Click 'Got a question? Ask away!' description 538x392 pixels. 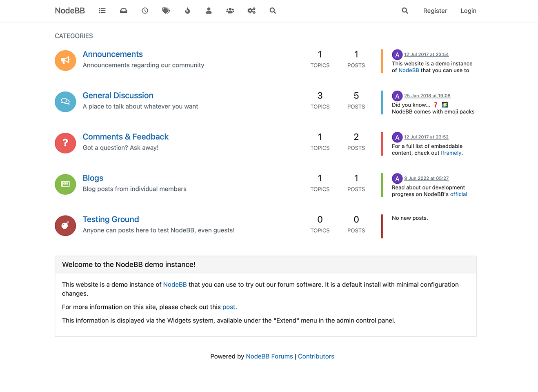tap(120, 147)
